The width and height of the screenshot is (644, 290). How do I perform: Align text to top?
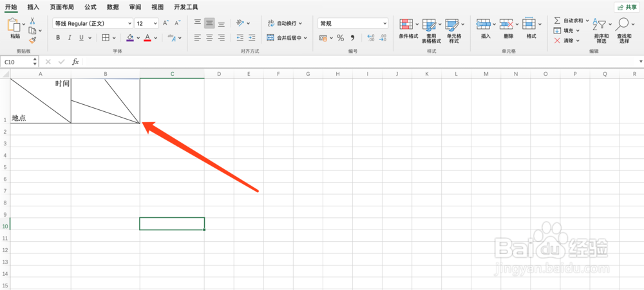point(198,23)
